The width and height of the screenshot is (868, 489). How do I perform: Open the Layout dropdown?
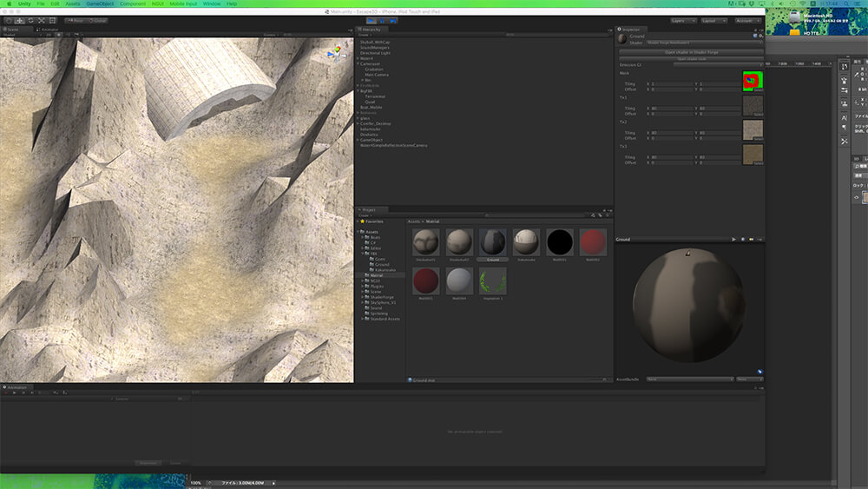click(x=714, y=20)
